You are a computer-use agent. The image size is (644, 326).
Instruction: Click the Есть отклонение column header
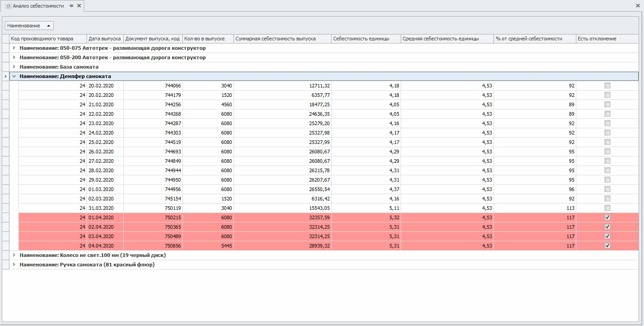[x=607, y=39]
